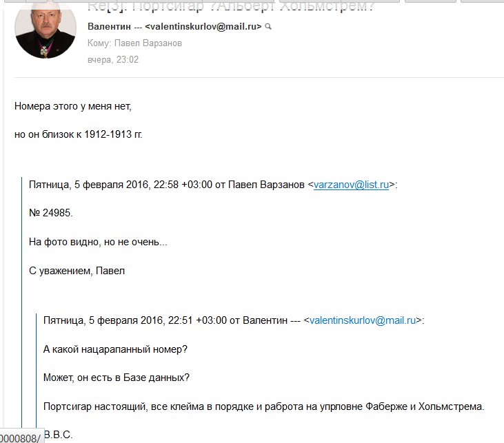
Task: Click the sentence starting Портсигар настоящий
Action: coord(264,406)
